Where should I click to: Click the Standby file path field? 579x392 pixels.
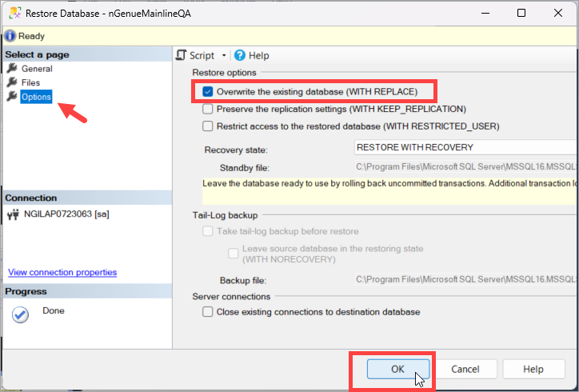(x=465, y=167)
